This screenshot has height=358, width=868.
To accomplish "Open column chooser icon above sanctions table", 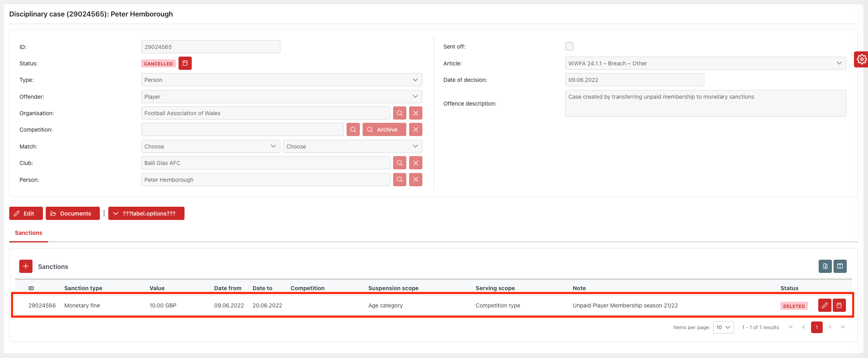I will point(840,266).
